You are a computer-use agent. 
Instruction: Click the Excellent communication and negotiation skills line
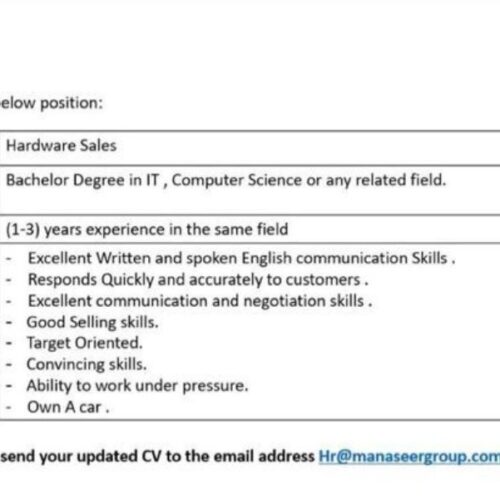pyautogui.click(x=200, y=301)
